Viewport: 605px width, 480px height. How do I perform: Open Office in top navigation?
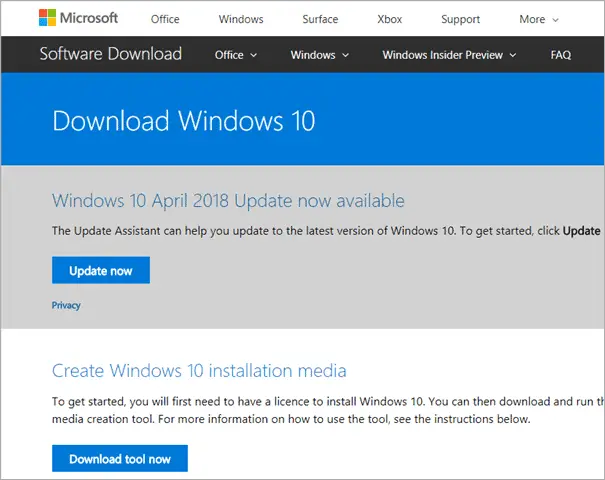tap(165, 19)
